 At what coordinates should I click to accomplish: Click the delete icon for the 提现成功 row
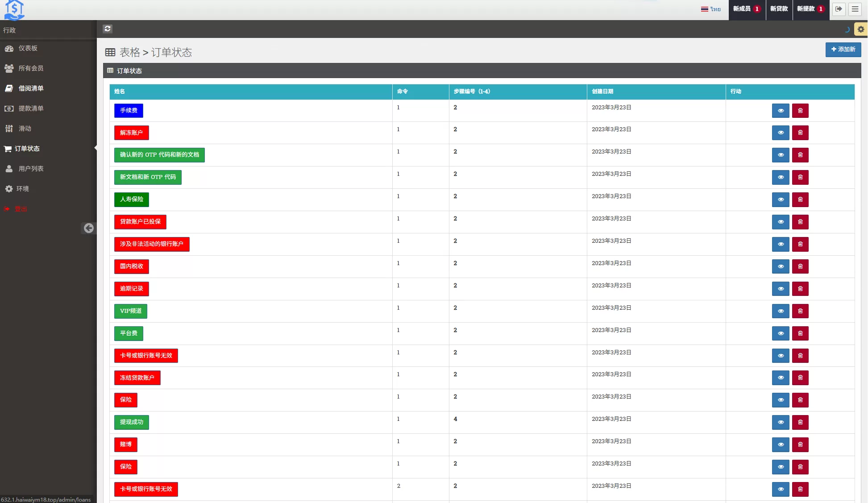pos(800,422)
